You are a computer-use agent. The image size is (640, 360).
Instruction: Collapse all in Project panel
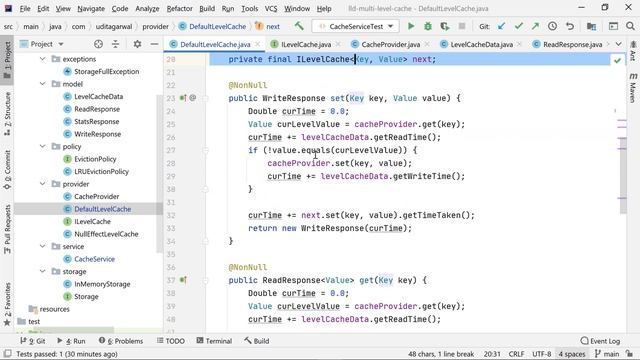116,44
